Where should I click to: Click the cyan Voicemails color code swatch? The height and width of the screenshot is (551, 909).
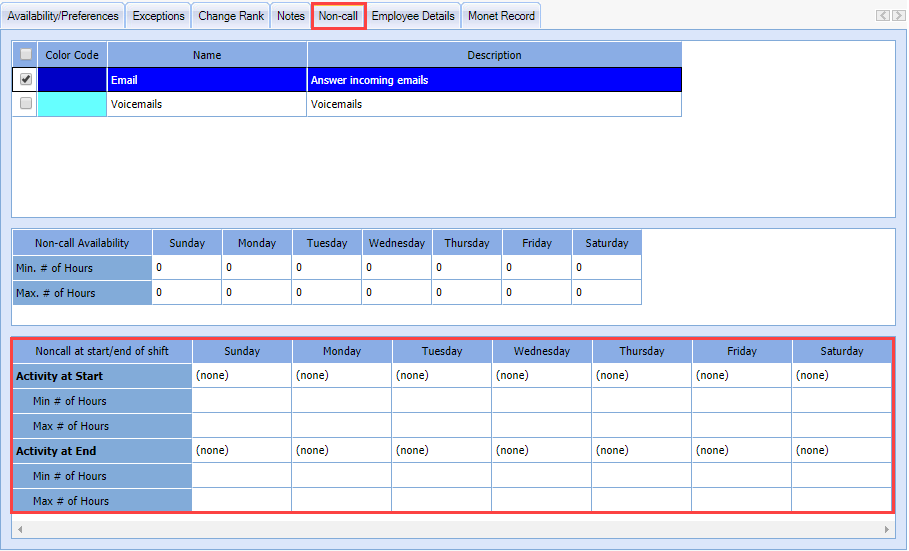(72, 104)
